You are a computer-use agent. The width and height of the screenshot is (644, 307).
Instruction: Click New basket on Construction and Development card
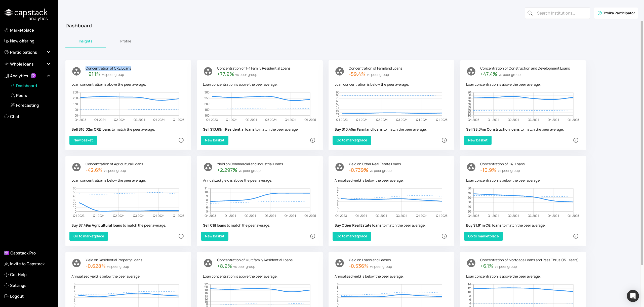coord(478,140)
